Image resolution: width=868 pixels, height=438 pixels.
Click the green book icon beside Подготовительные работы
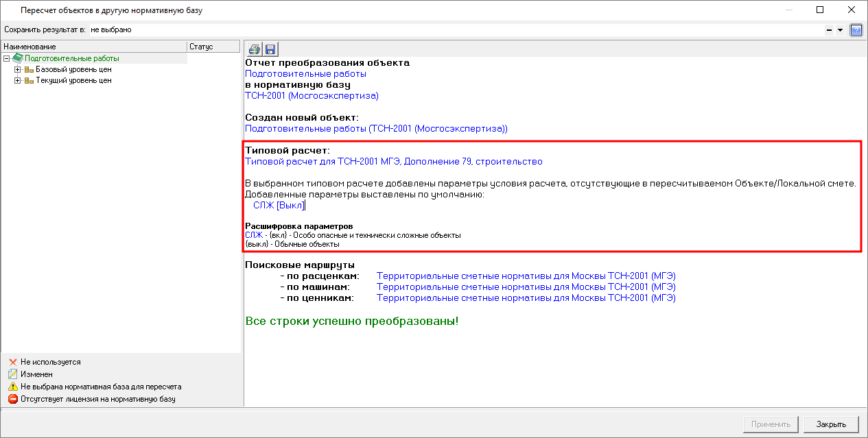click(18, 59)
